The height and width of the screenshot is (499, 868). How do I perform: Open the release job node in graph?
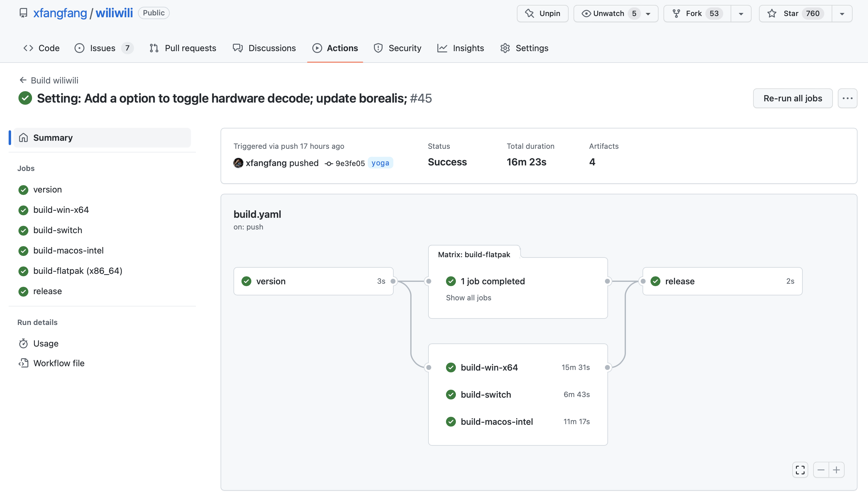tap(722, 281)
